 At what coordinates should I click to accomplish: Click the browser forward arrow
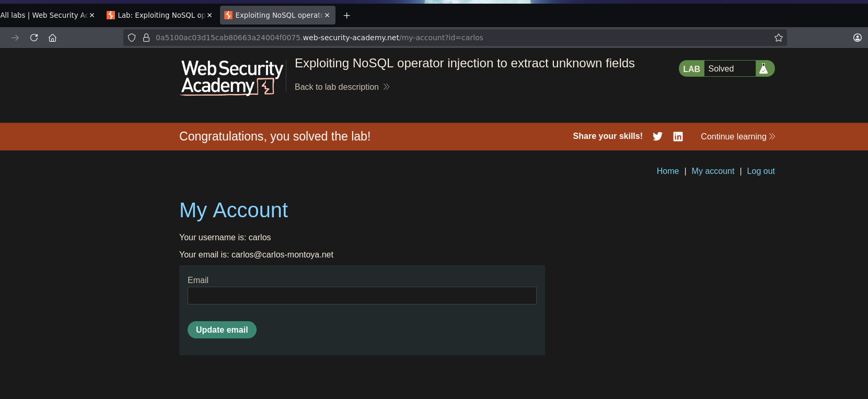coord(15,38)
